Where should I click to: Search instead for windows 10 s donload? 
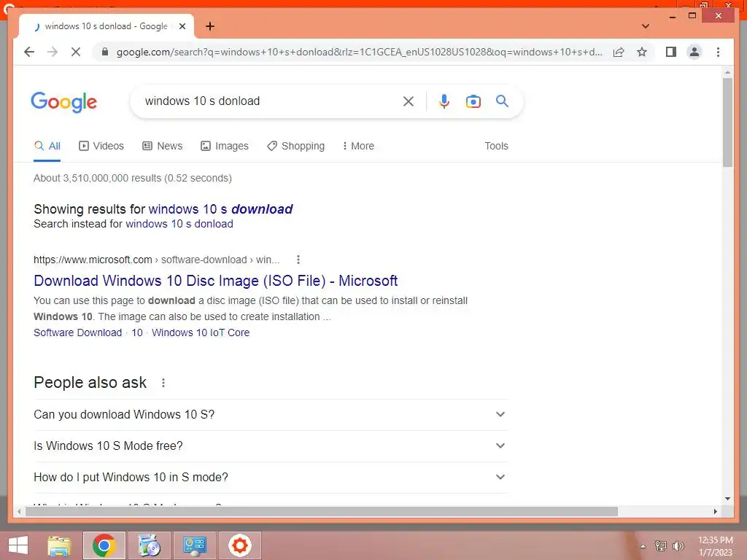point(179,224)
